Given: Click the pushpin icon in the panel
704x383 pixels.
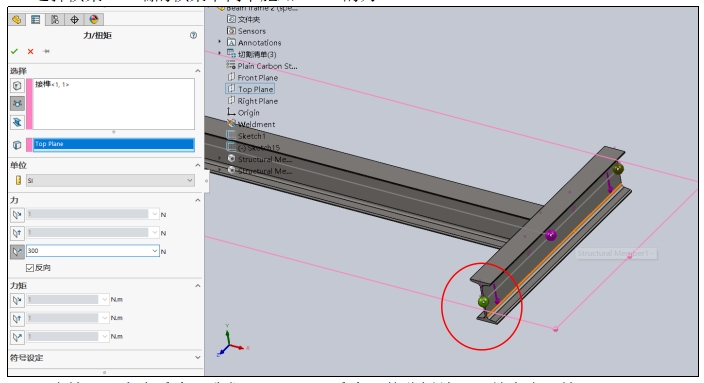Looking at the screenshot, I should [46, 52].
